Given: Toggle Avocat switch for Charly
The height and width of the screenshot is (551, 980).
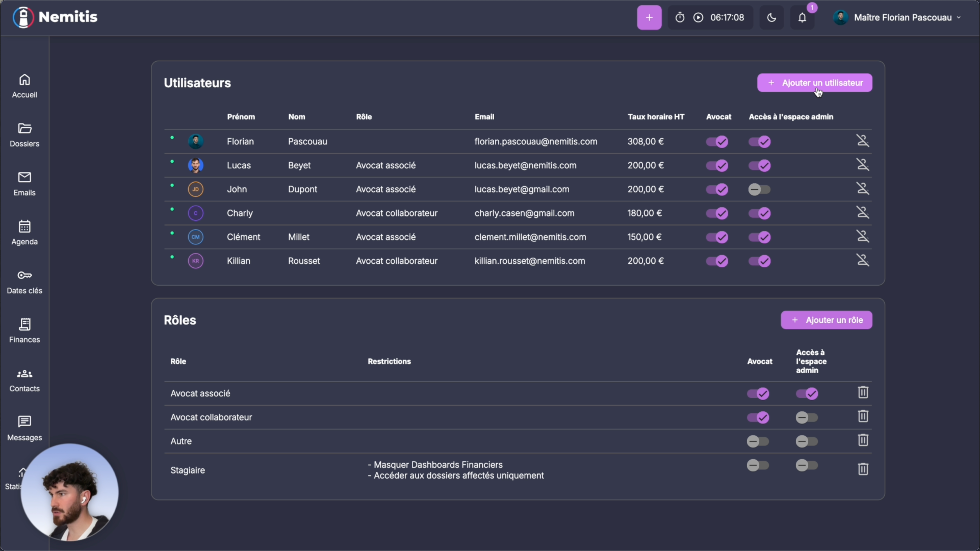Looking at the screenshot, I should pos(717,213).
